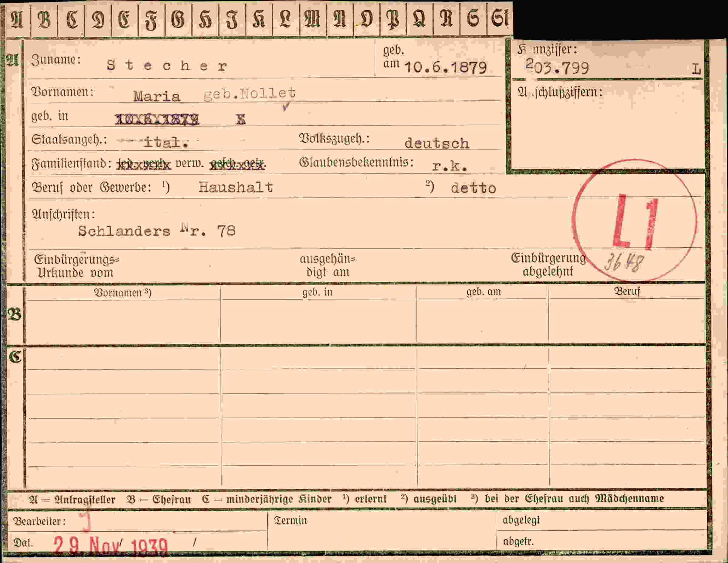Click the religion entry r.k.
The width and height of the screenshot is (728, 563).
(450, 166)
